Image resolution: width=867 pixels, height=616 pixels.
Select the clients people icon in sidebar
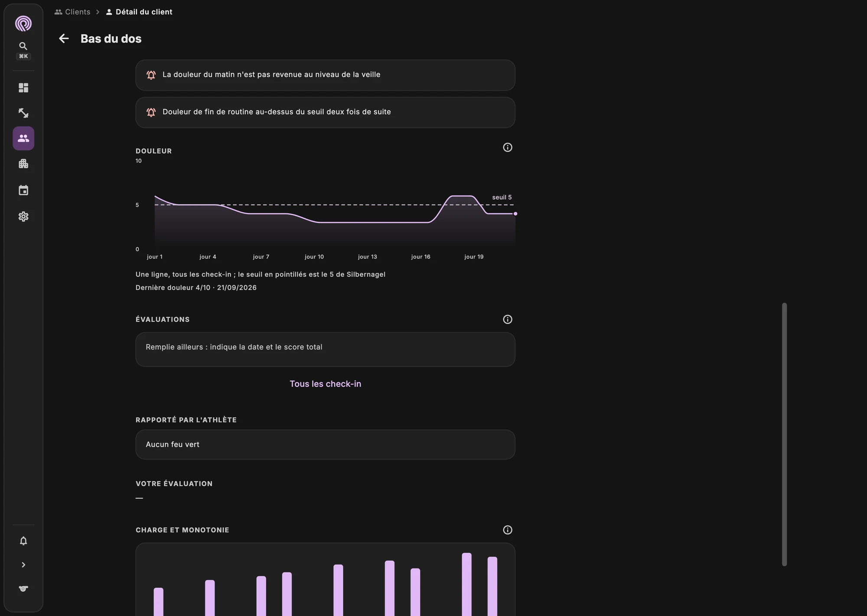point(23,138)
